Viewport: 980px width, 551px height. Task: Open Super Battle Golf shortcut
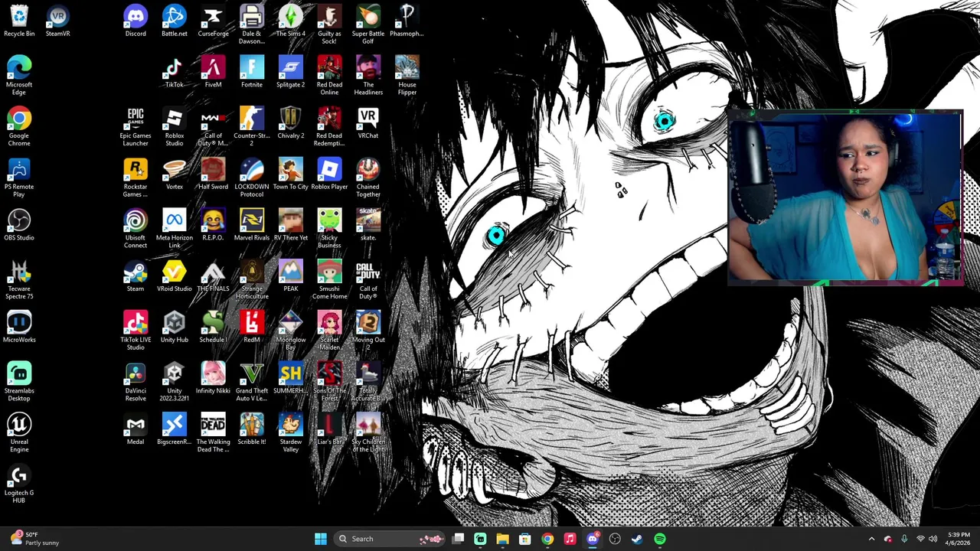(368, 24)
